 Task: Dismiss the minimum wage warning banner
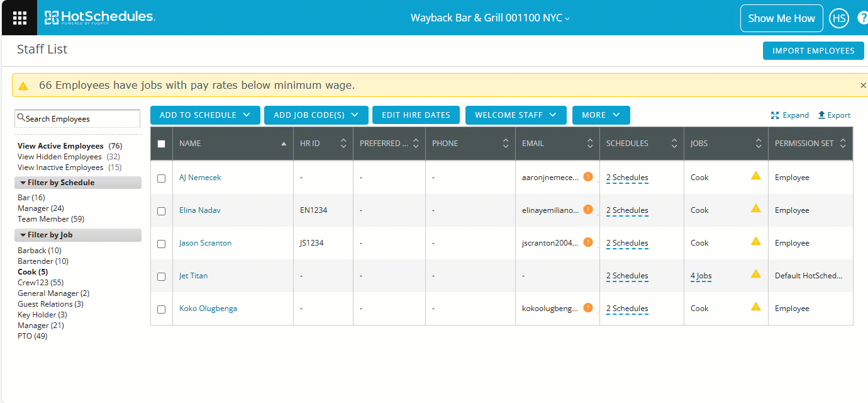click(863, 85)
